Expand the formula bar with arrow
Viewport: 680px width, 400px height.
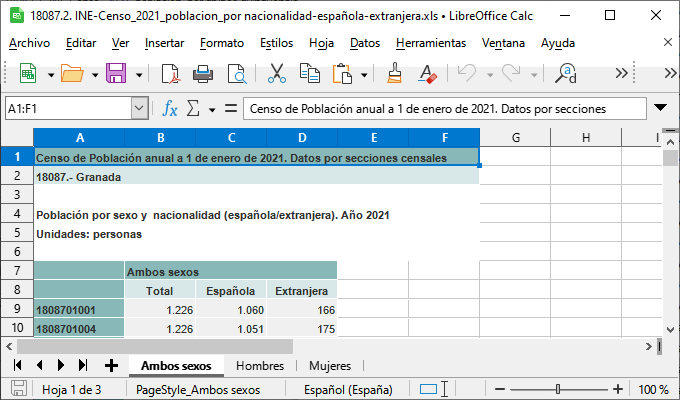[x=660, y=108]
